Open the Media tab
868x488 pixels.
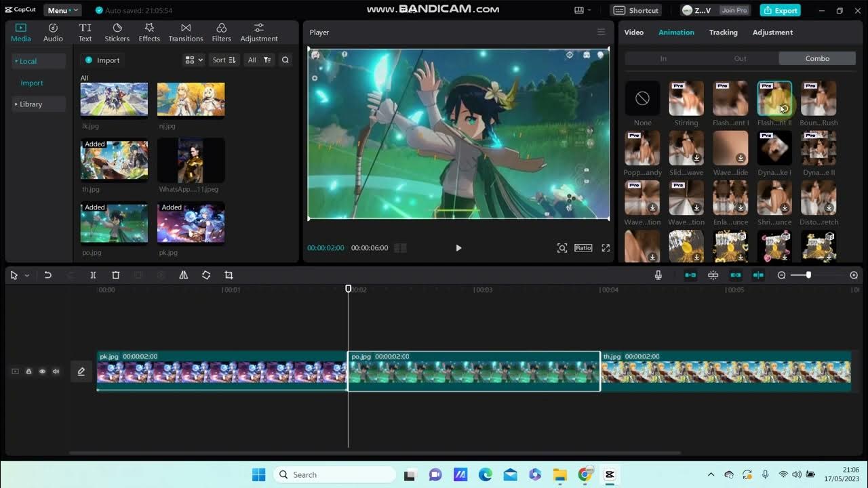[x=20, y=33]
